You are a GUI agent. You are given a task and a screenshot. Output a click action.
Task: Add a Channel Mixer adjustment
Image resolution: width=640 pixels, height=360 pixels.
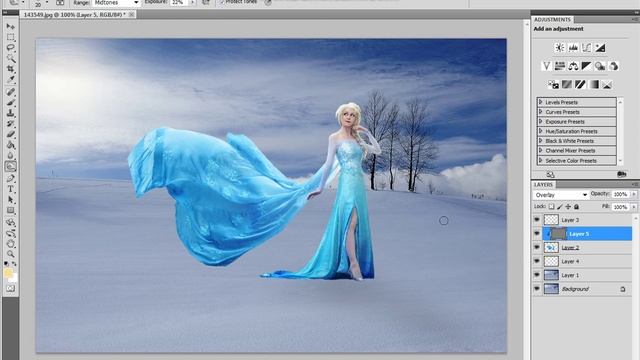613,66
